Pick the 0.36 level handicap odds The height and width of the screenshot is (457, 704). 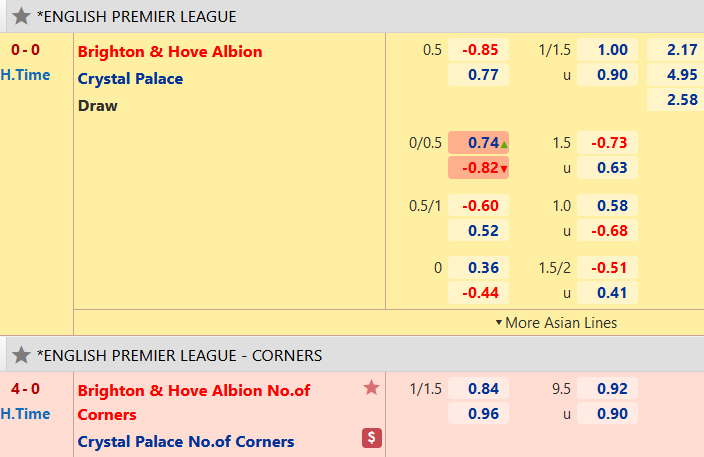click(x=479, y=268)
